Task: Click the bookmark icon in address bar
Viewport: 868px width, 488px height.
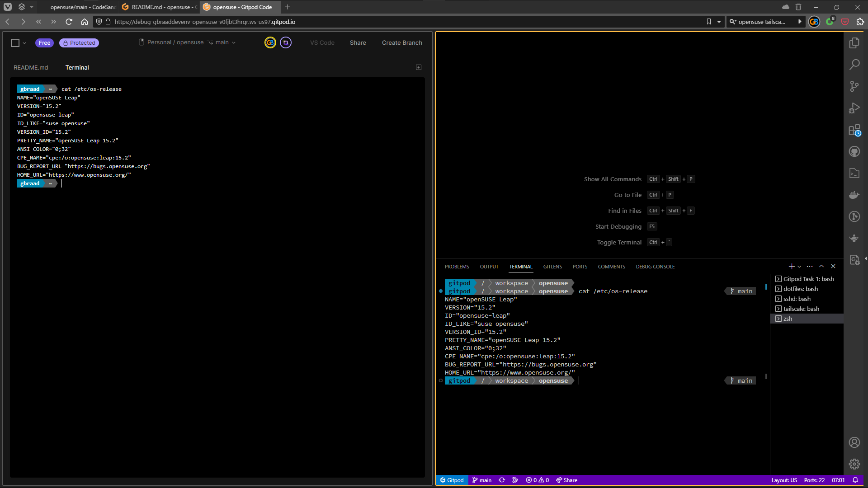Action: (x=708, y=22)
